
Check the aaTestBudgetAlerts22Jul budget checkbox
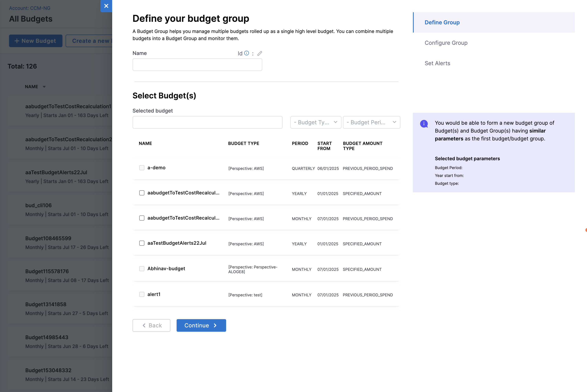click(x=142, y=243)
